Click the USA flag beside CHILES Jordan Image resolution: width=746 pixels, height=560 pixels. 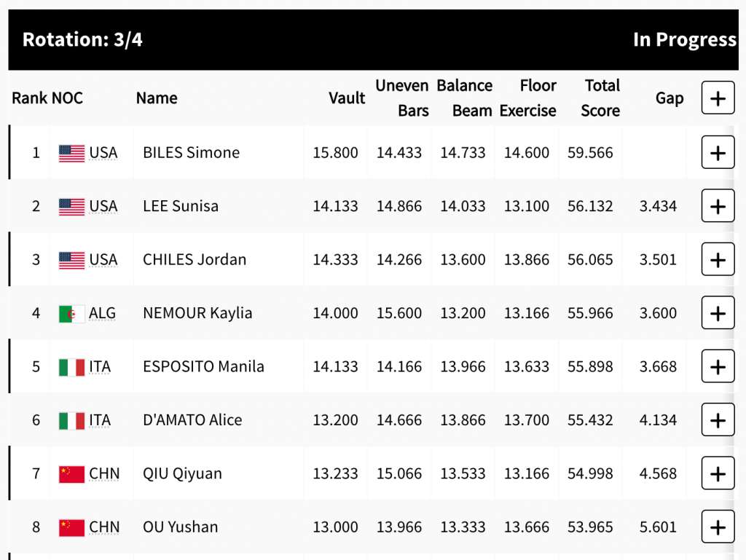coord(71,260)
